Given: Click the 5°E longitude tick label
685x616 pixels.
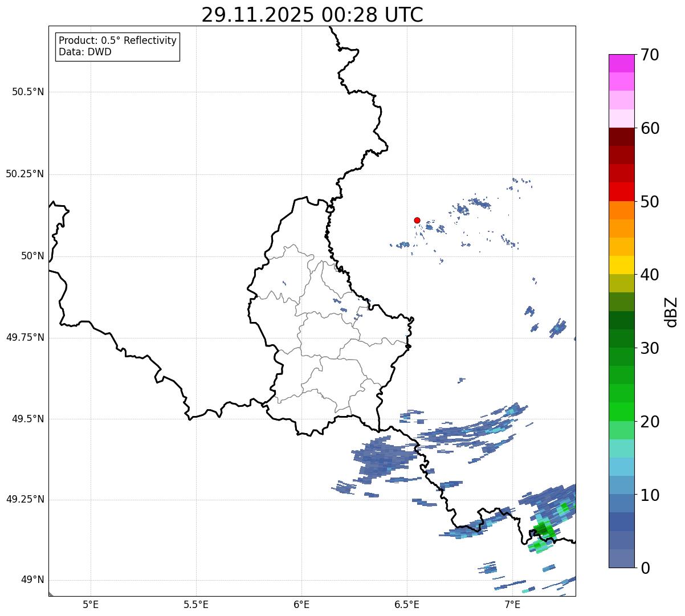Looking at the screenshot, I should click(x=91, y=605).
